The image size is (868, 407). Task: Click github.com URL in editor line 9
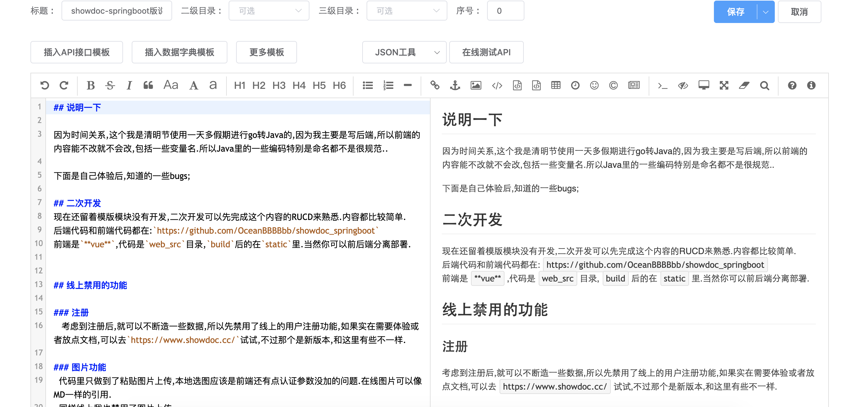266,231
